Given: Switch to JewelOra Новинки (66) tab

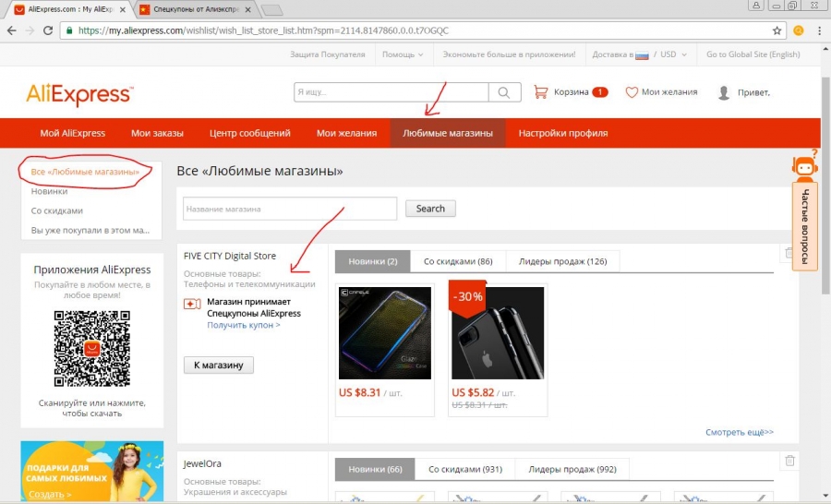Looking at the screenshot, I should (375, 469).
